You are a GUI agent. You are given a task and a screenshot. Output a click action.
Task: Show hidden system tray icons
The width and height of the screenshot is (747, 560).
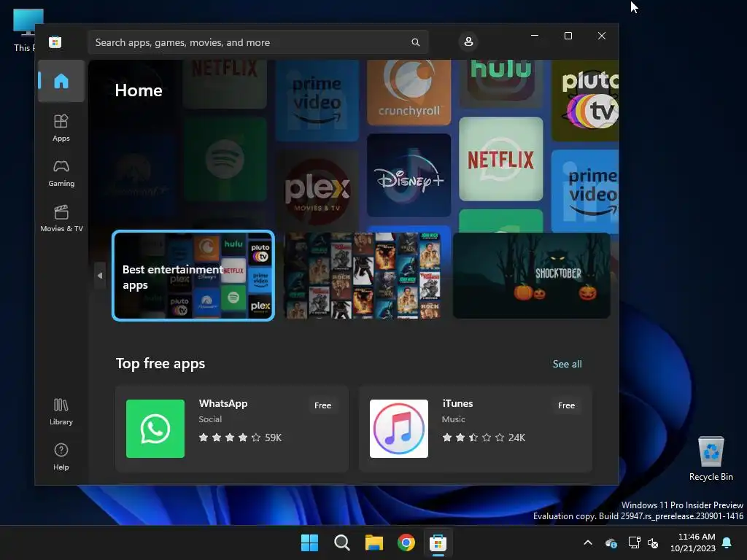pos(588,542)
